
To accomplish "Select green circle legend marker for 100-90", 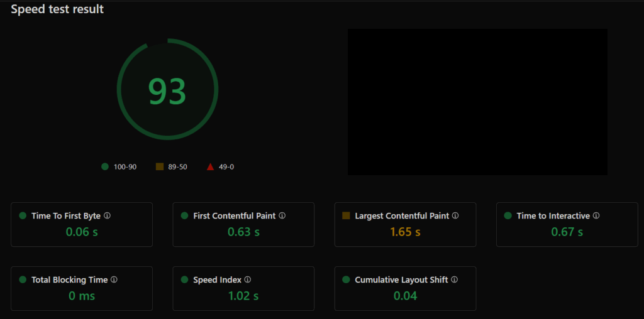I will click(105, 166).
